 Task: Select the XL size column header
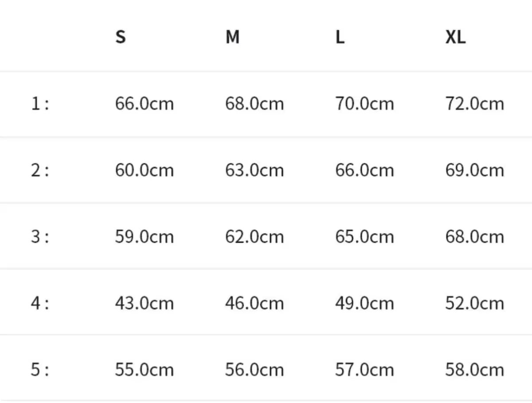[455, 37]
